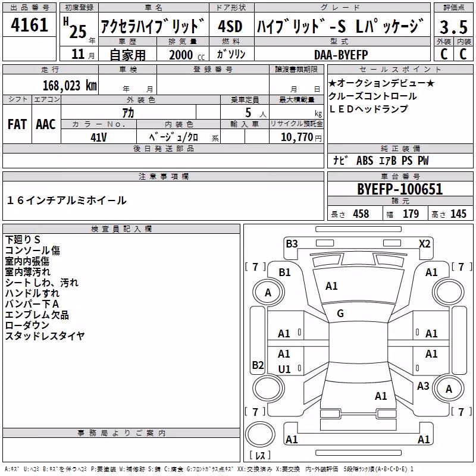Click the rear-left wheel circle
Viewport: 476px width, 476px height.
tap(268, 389)
